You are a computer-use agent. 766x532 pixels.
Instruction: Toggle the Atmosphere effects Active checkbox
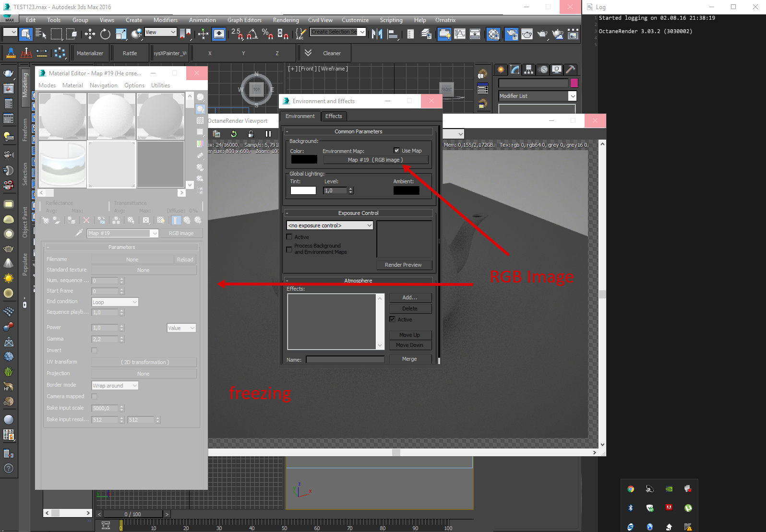coord(392,319)
